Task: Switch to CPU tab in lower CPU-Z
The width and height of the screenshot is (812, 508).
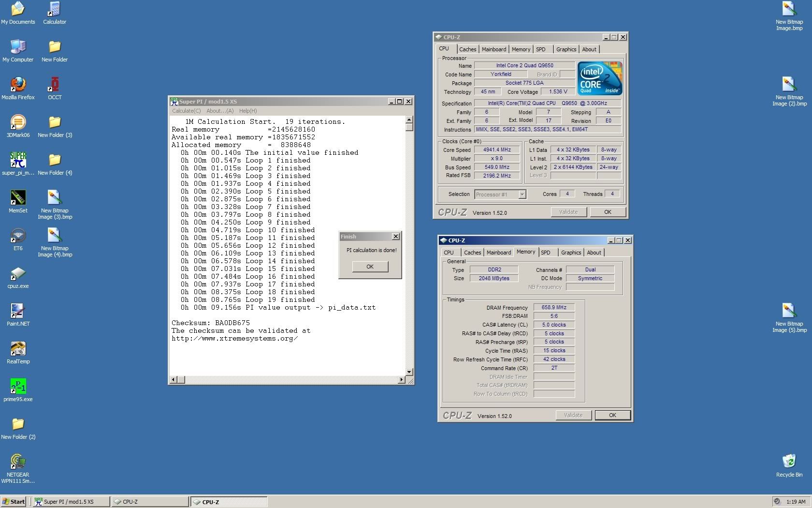Action: [449, 253]
